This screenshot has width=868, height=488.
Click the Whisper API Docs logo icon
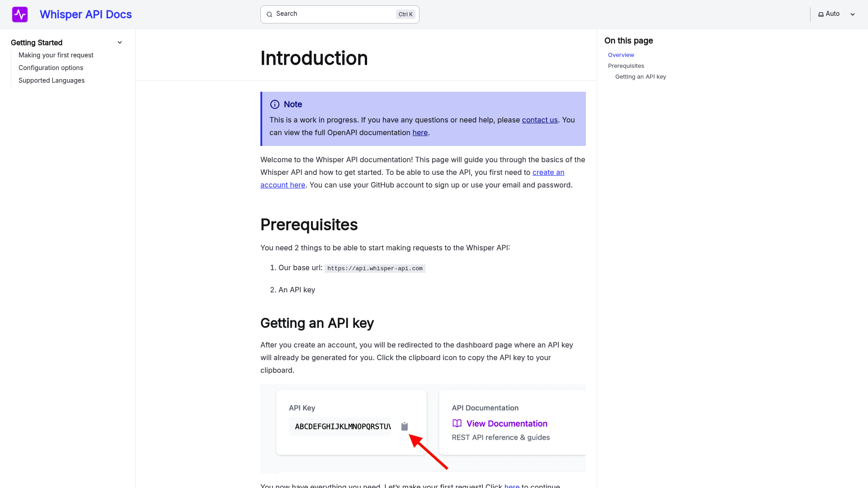point(20,14)
